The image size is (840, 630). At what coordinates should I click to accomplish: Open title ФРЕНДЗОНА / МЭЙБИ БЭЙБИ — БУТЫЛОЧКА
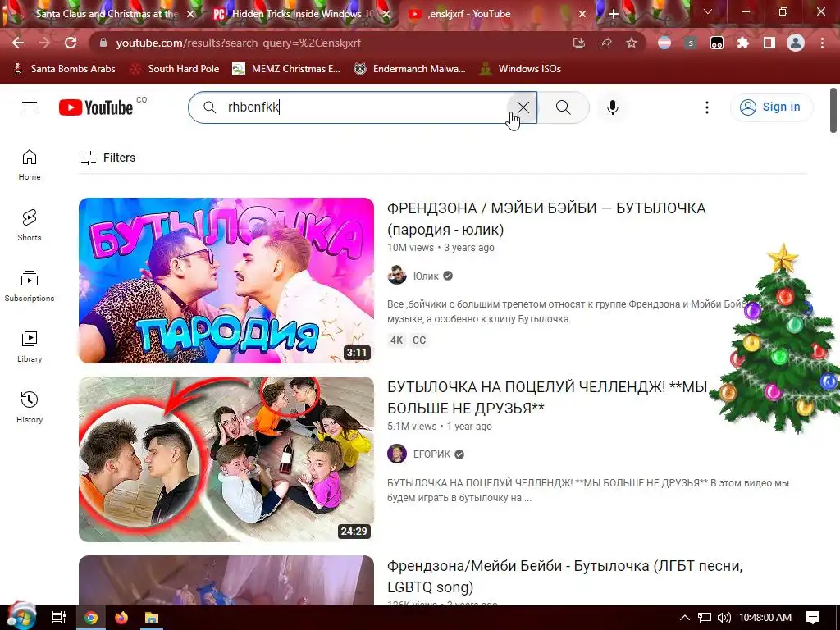pos(546,218)
